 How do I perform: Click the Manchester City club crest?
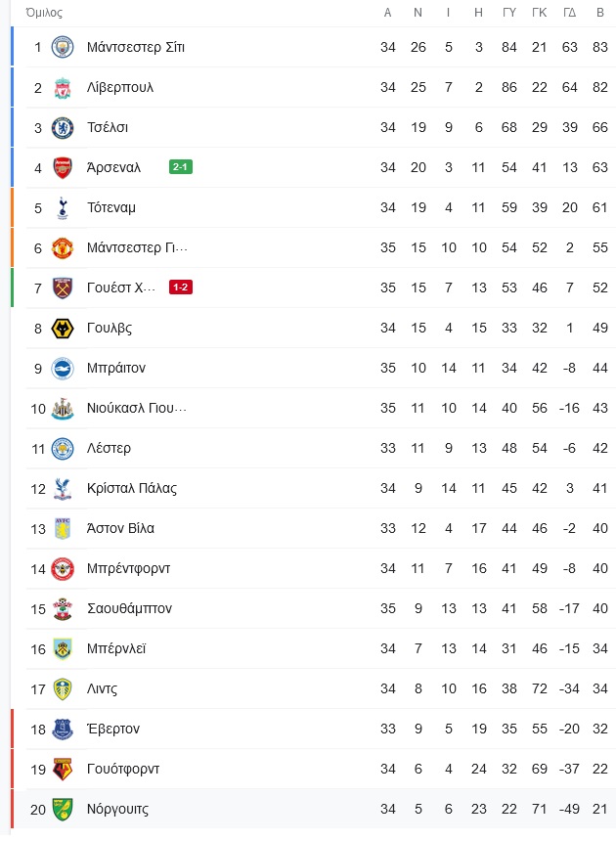click(x=63, y=47)
